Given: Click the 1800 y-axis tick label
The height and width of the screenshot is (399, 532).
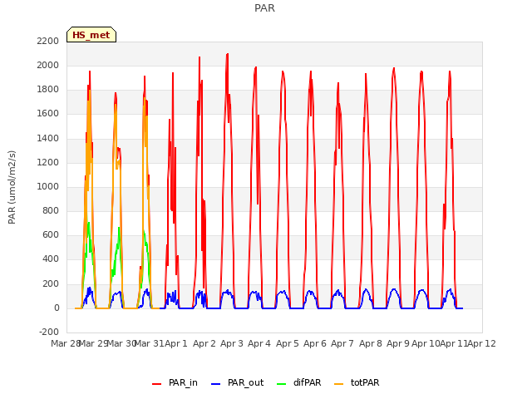Looking at the screenshot, I should 48,90.
